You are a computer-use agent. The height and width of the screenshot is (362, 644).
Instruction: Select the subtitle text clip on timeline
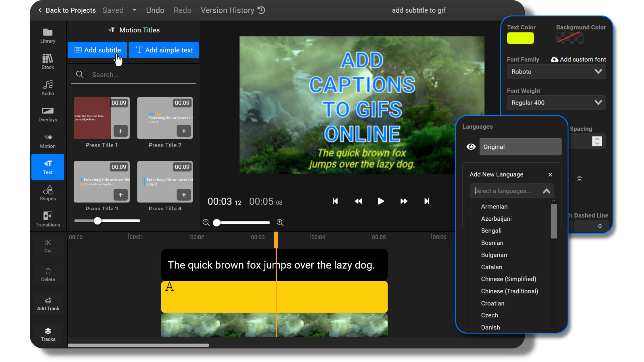pos(274,265)
